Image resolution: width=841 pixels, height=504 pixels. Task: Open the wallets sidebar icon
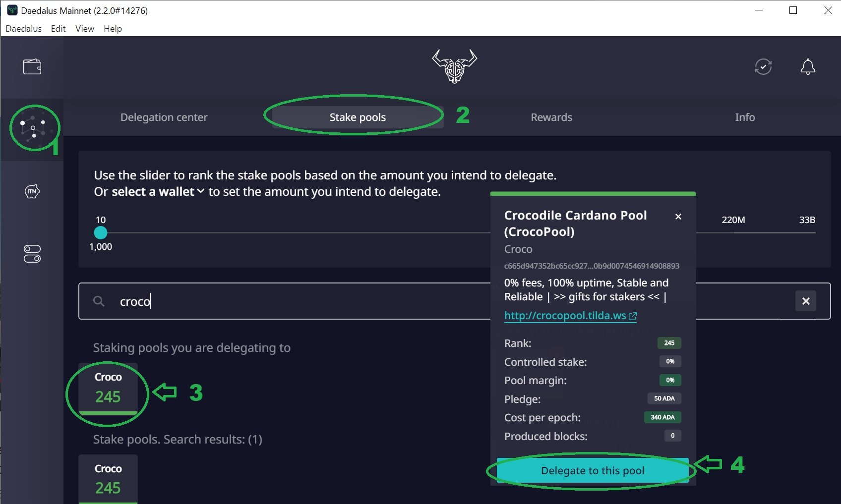click(32, 66)
